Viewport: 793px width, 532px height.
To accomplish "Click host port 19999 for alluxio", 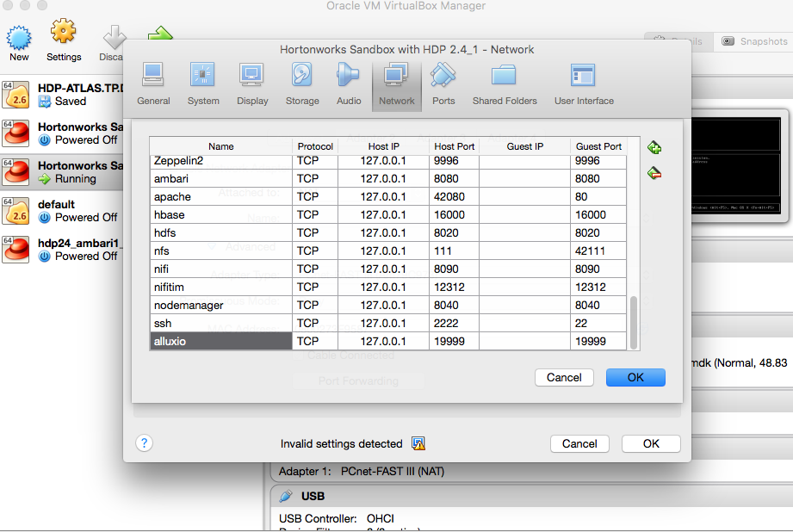I will pos(454,342).
